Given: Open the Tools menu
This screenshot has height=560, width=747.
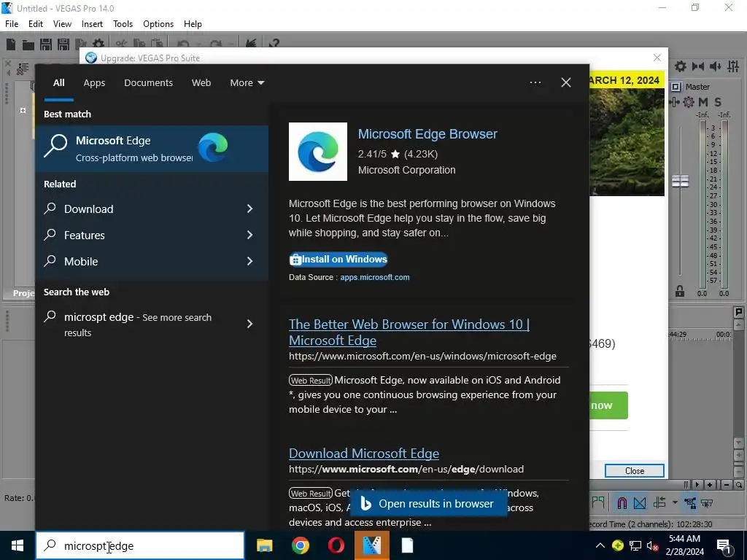Looking at the screenshot, I should point(123,24).
